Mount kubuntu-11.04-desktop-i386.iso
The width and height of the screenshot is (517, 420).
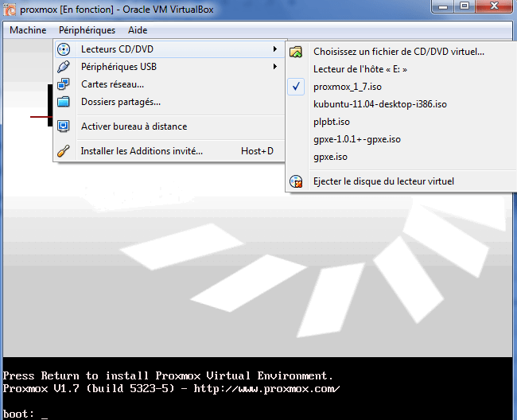[402, 104]
